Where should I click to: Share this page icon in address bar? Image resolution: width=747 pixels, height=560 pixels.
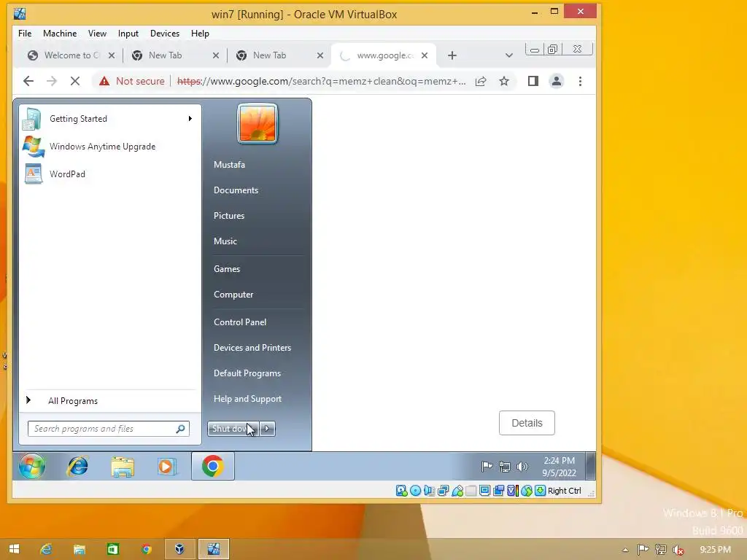click(x=481, y=82)
